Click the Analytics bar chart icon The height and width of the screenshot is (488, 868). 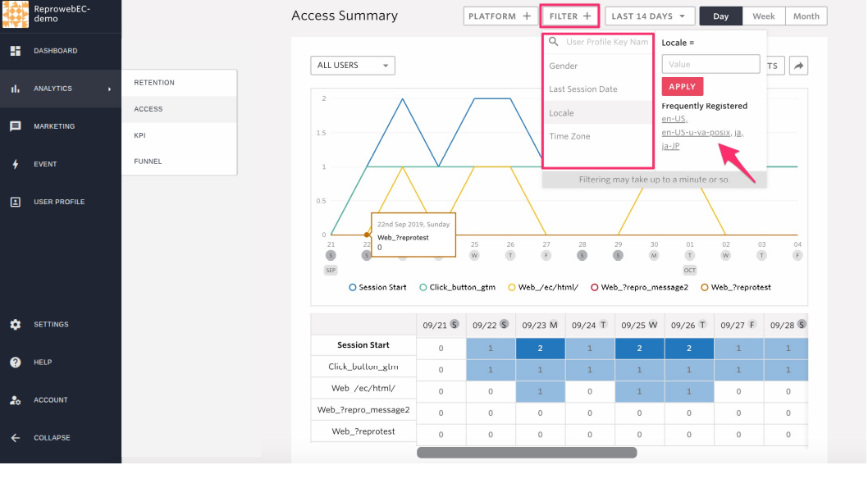pos(16,89)
